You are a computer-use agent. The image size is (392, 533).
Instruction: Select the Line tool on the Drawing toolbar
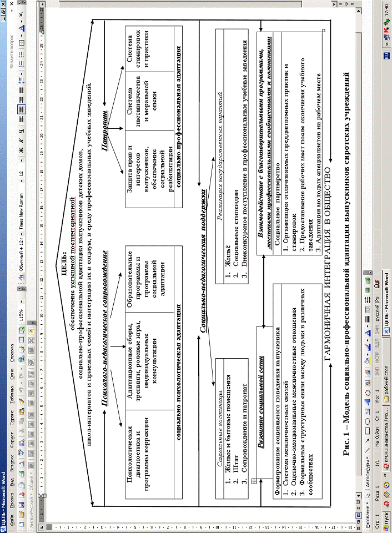pyautogui.click(x=368, y=450)
